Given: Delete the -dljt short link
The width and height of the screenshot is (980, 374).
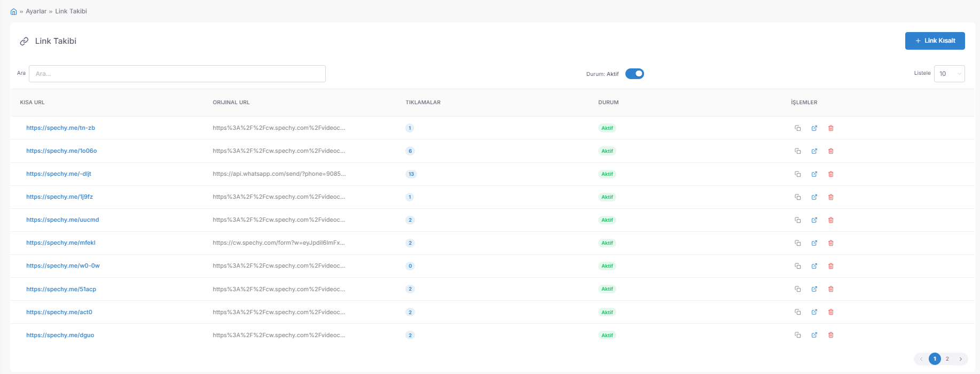Looking at the screenshot, I should 831,174.
